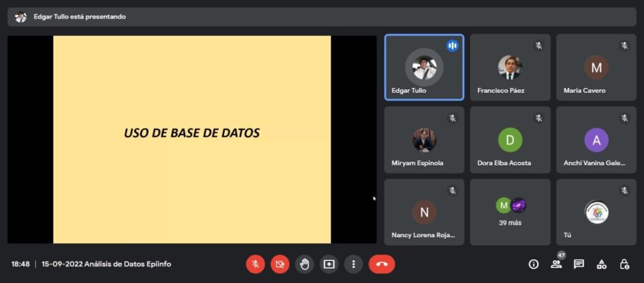Click the 'Miryam Espinola' name label
644x283 pixels.
pyautogui.click(x=418, y=163)
